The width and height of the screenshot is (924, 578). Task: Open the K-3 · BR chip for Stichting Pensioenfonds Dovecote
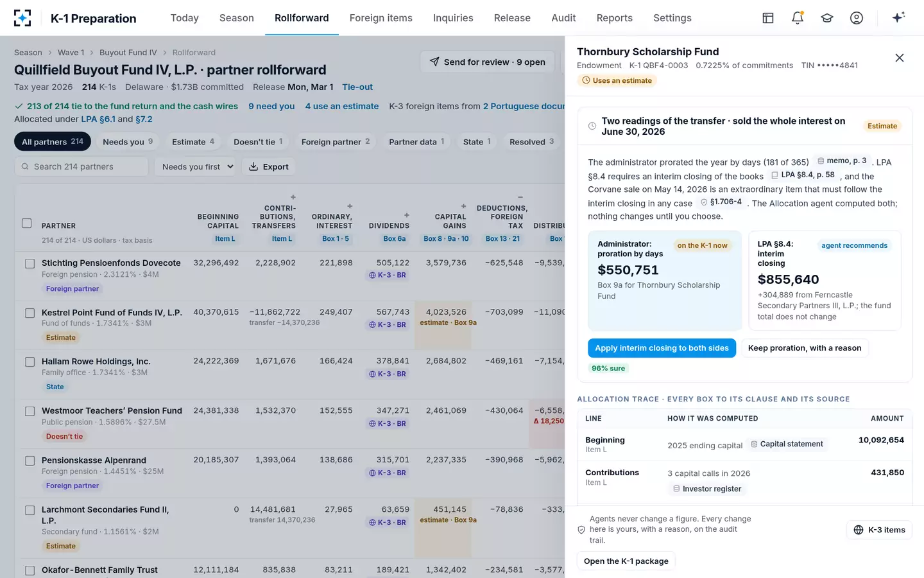[388, 275]
